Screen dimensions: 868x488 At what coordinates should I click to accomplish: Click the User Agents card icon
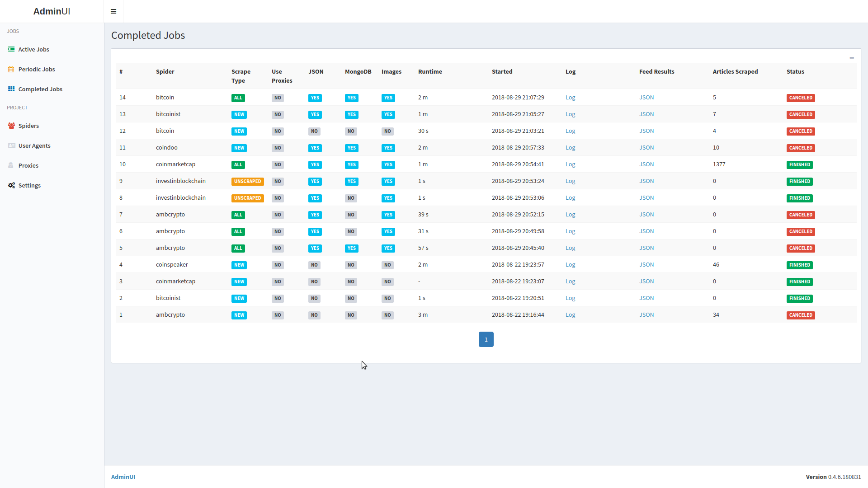11,145
